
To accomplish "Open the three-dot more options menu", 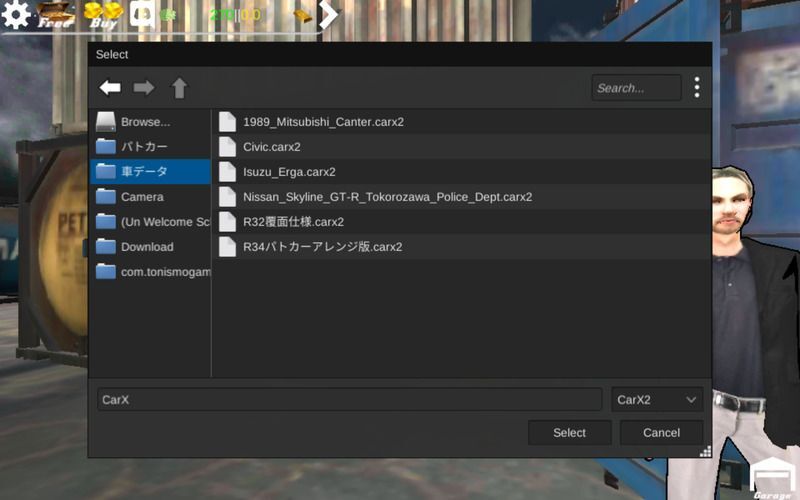I will [x=696, y=88].
